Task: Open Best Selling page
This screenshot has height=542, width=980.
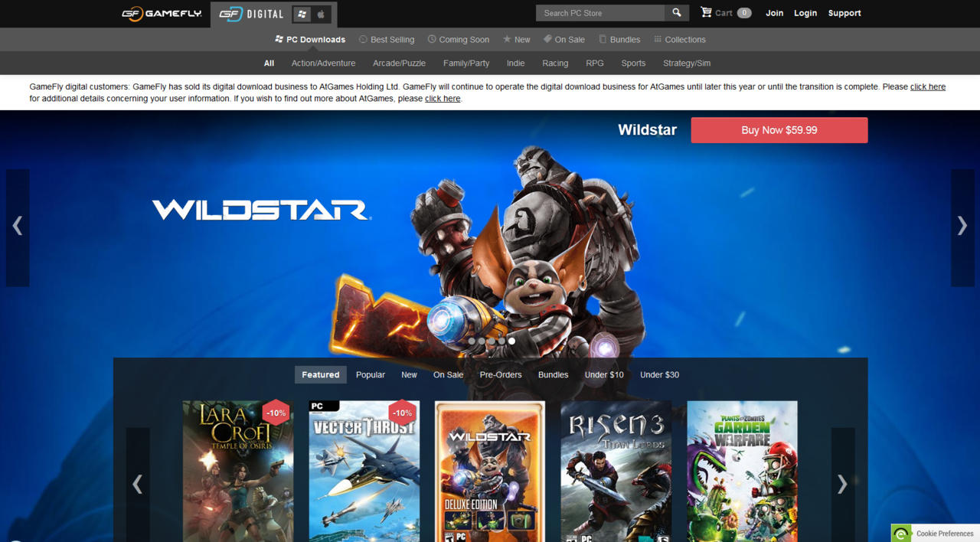Action: click(387, 40)
